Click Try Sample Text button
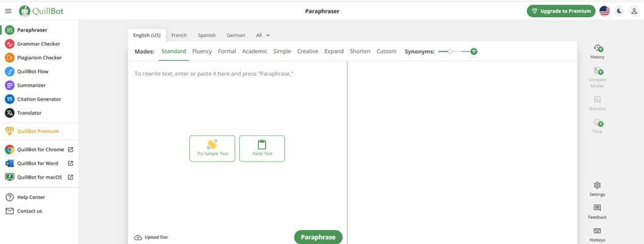Viewport: 644px width, 244px height. coord(212,148)
